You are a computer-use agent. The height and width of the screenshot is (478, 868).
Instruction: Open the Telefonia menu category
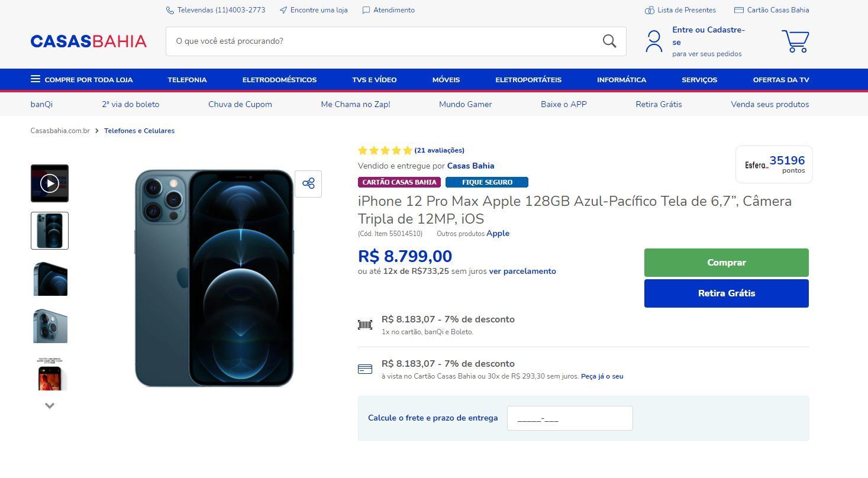point(187,80)
